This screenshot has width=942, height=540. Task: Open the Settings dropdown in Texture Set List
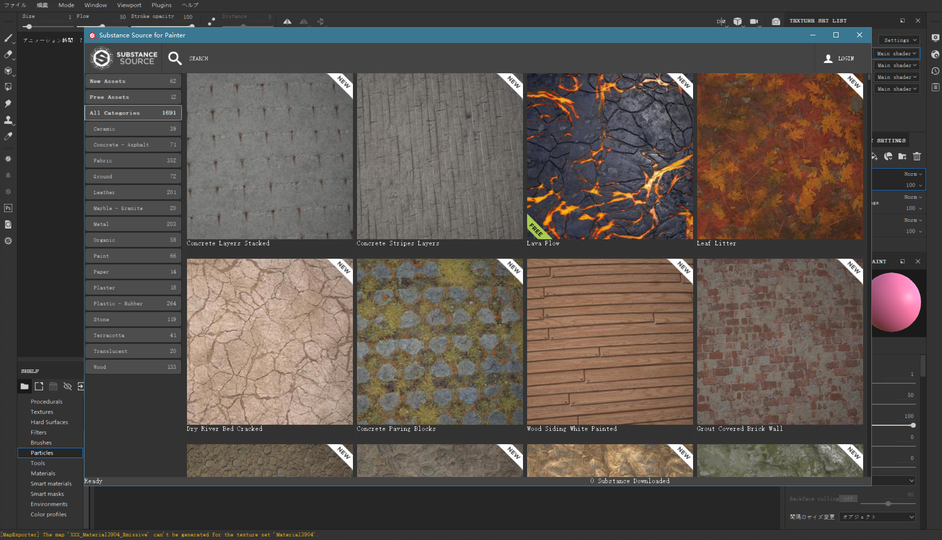tap(899, 40)
